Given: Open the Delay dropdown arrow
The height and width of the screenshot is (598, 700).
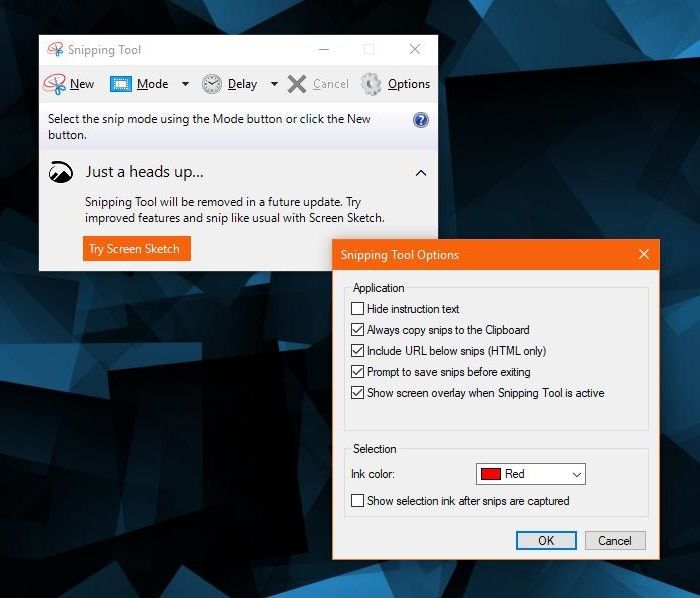Looking at the screenshot, I should tap(274, 84).
